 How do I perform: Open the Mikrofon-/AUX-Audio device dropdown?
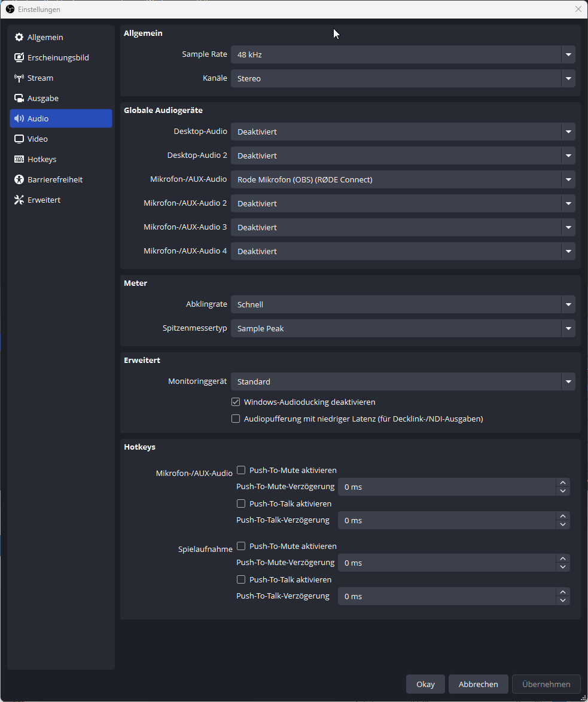(403, 179)
